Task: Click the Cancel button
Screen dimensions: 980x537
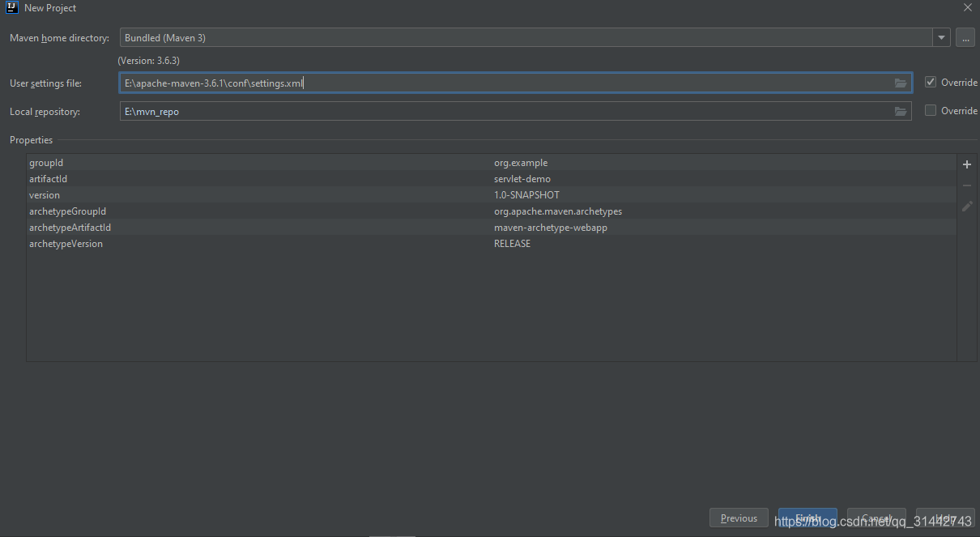Action: point(876,518)
